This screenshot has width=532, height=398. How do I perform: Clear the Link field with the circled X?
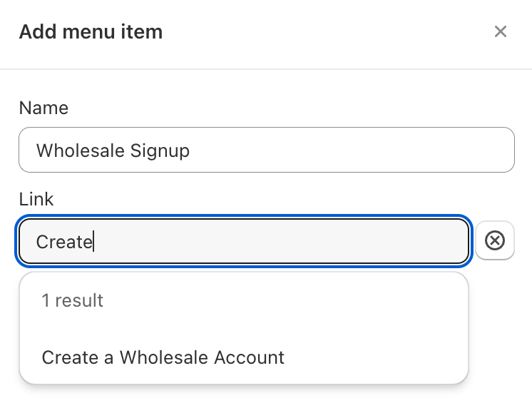point(494,242)
